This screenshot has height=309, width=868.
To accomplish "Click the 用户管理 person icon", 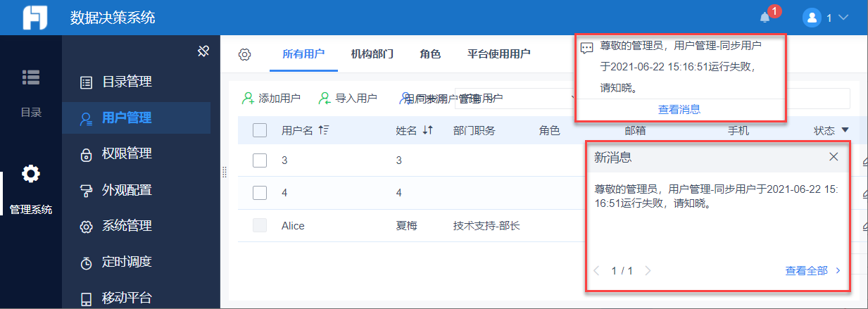I will coord(86,119).
